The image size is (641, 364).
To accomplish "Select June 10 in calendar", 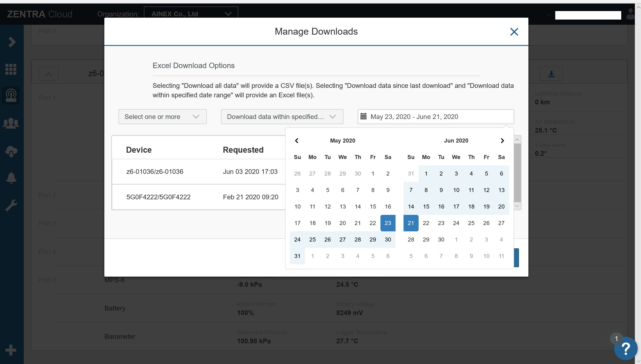I will 456,190.
